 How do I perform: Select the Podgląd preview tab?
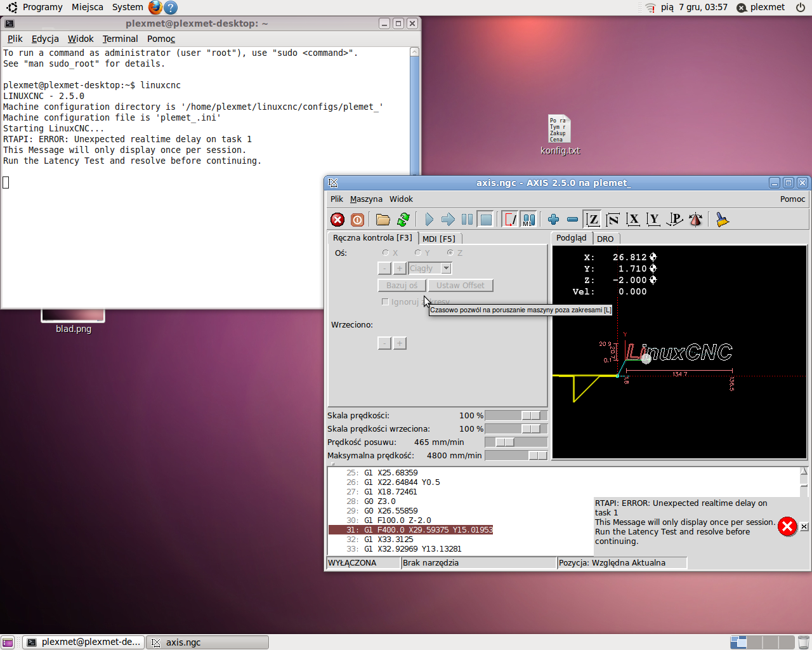(572, 238)
